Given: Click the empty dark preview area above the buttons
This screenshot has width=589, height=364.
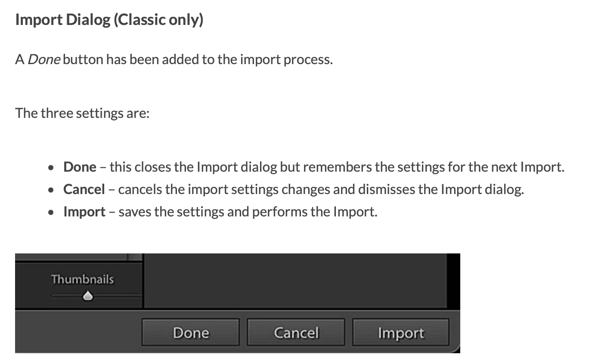Looking at the screenshot, I should tap(295, 281).
